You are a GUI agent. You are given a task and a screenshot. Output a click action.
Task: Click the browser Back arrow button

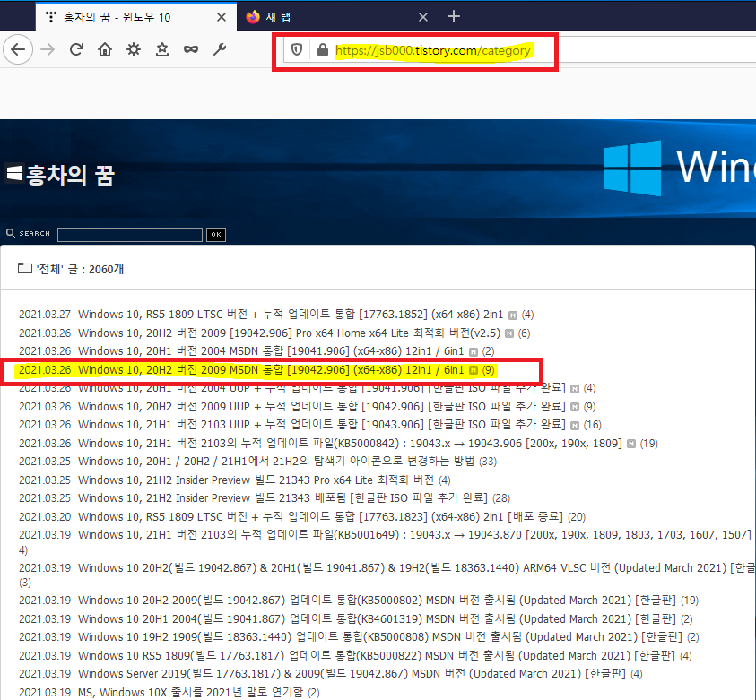(18, 49)
